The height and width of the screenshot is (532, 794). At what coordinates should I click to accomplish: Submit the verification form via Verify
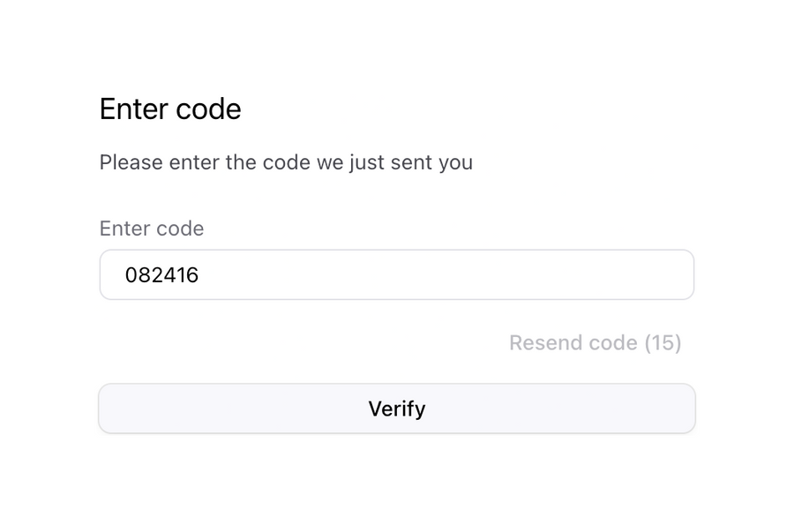tap(397, 408)
